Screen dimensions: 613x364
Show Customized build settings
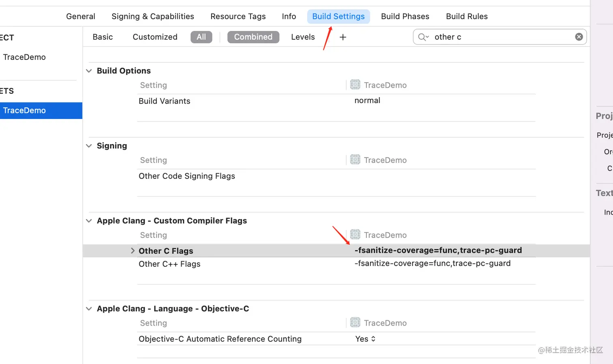click(155, 37)
